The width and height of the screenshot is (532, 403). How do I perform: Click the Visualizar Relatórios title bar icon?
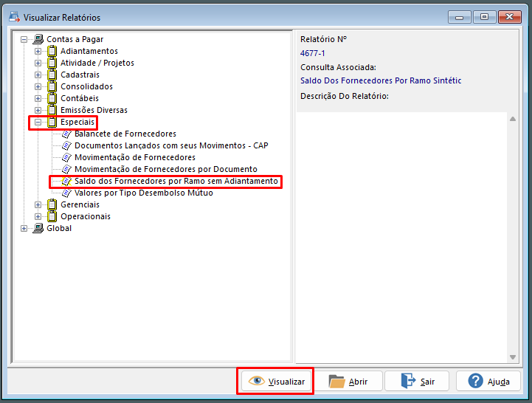14,17
